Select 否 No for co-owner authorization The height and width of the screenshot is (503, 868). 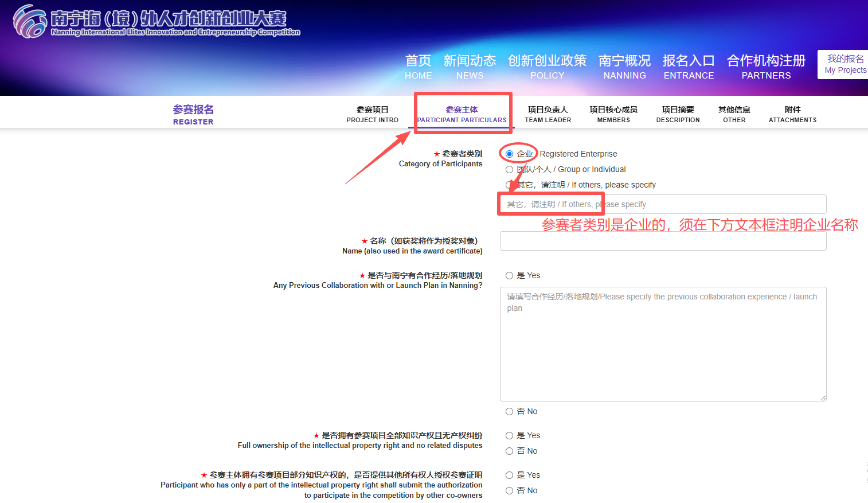coord(509,490)
